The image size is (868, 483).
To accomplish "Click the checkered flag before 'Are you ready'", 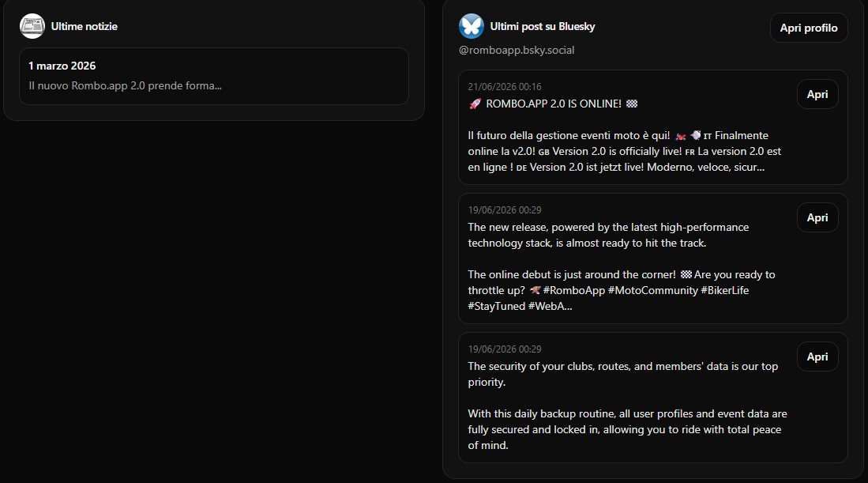I will [x=686, y=275].
